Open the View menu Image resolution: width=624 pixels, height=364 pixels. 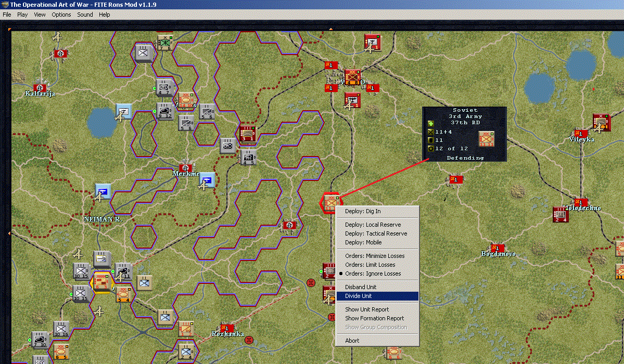tap(40, 15)
